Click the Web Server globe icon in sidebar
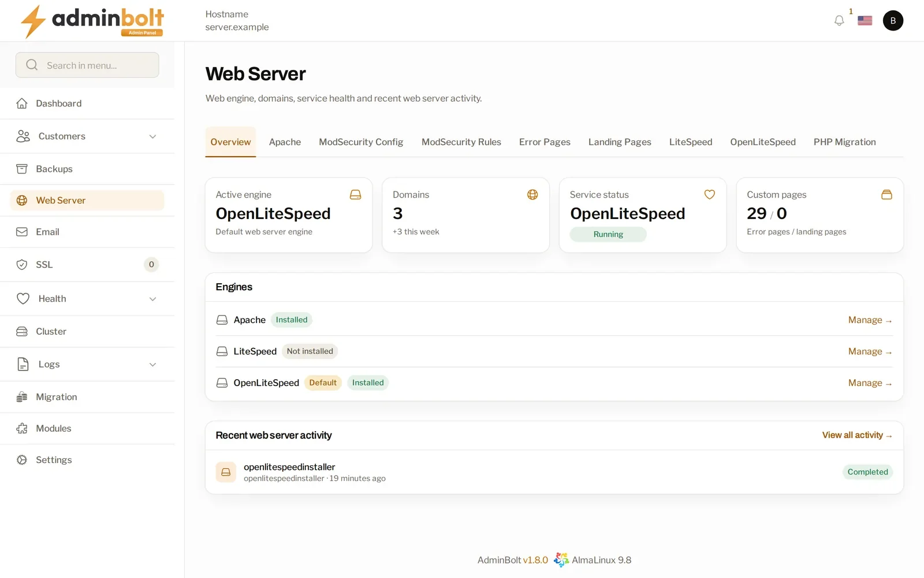The image size is (924, 578). click(22, 201)
